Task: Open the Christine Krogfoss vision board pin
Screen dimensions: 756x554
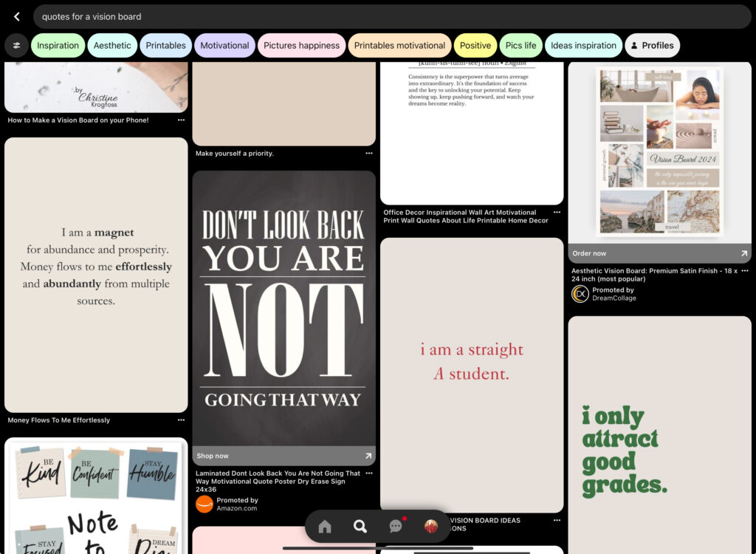Action: 96,87
